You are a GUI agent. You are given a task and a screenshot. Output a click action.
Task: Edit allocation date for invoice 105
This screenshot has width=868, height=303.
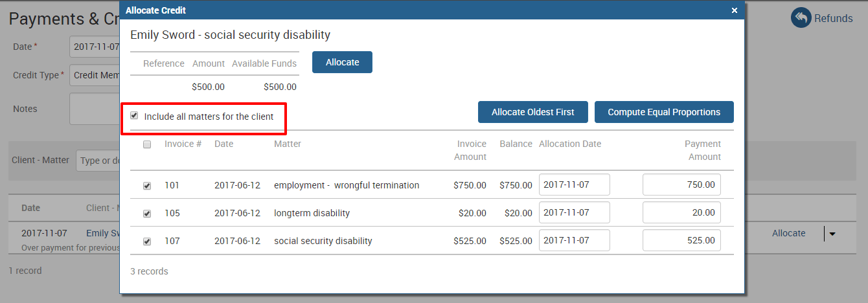click(574, 213)
